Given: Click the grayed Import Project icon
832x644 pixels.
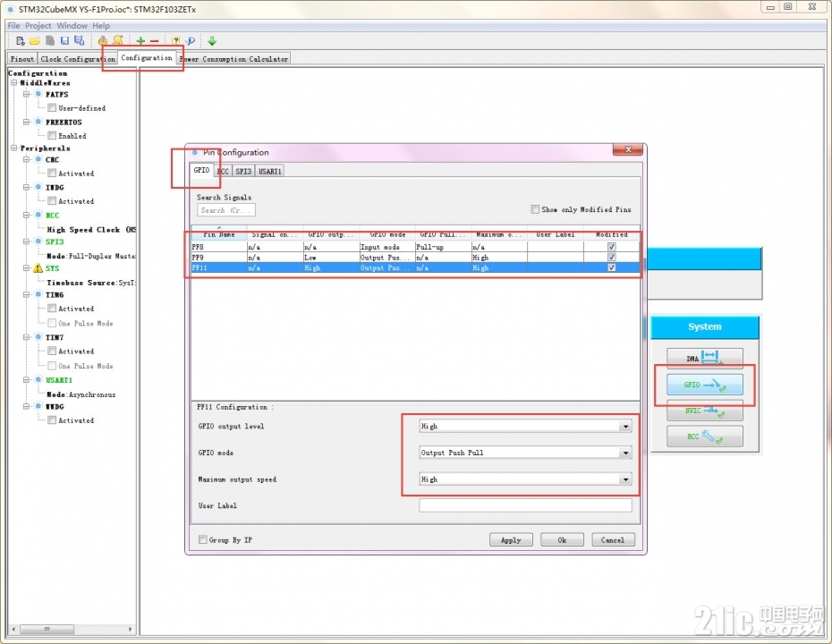Looking at the screenshot, I should (50, 41).
